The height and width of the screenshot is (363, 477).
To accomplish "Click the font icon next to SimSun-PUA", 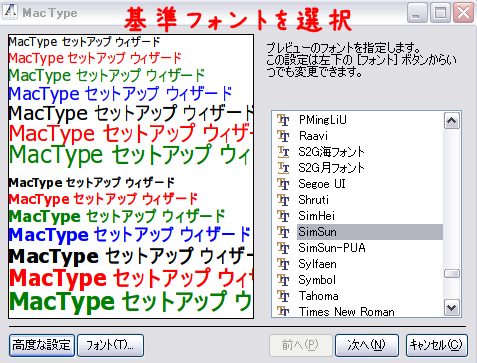I will pos(283,248).
